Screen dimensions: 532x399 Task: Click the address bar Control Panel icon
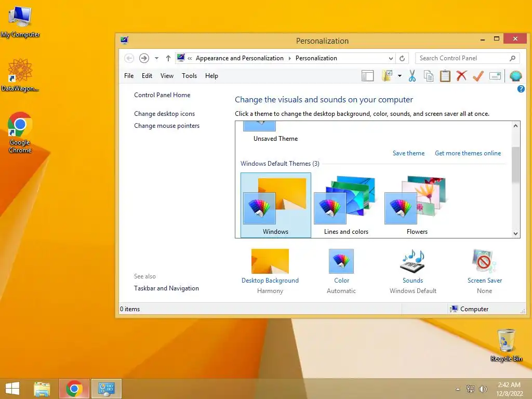[181, 58]
